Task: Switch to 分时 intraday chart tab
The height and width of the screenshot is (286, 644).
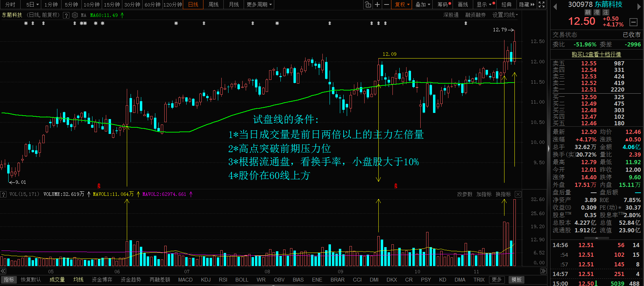Action: [10, 4]
